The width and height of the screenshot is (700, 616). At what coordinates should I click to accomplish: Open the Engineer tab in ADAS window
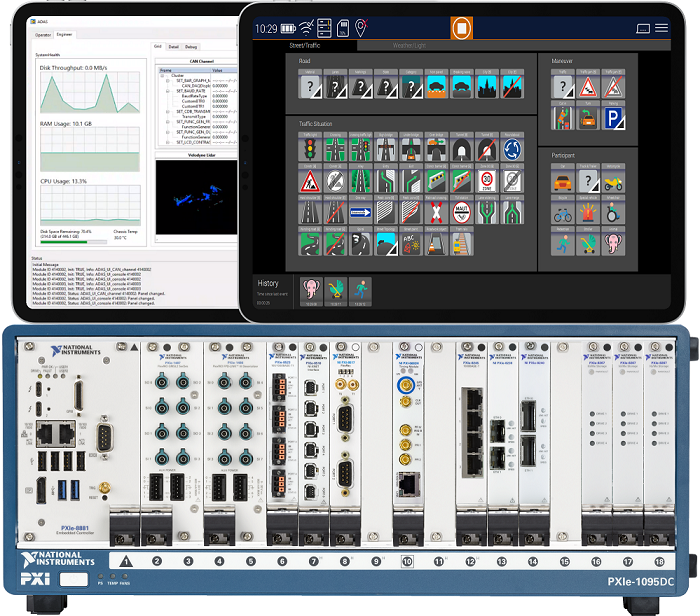(64, 34)
